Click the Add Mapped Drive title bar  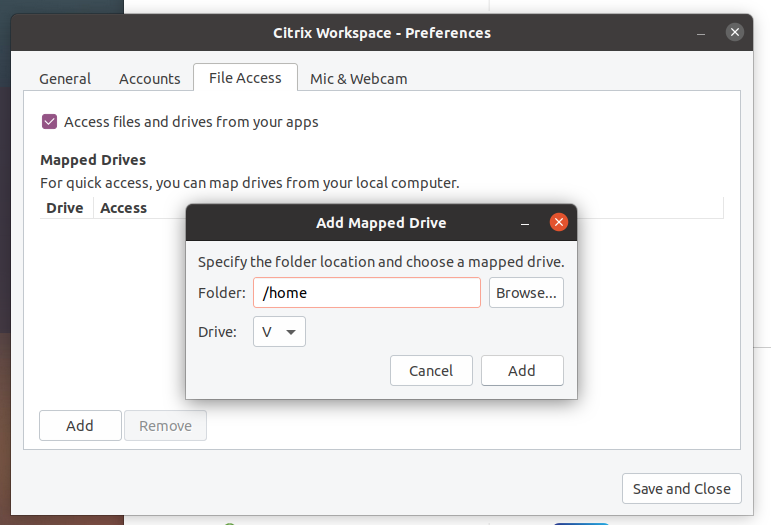(x=381, y=223)
